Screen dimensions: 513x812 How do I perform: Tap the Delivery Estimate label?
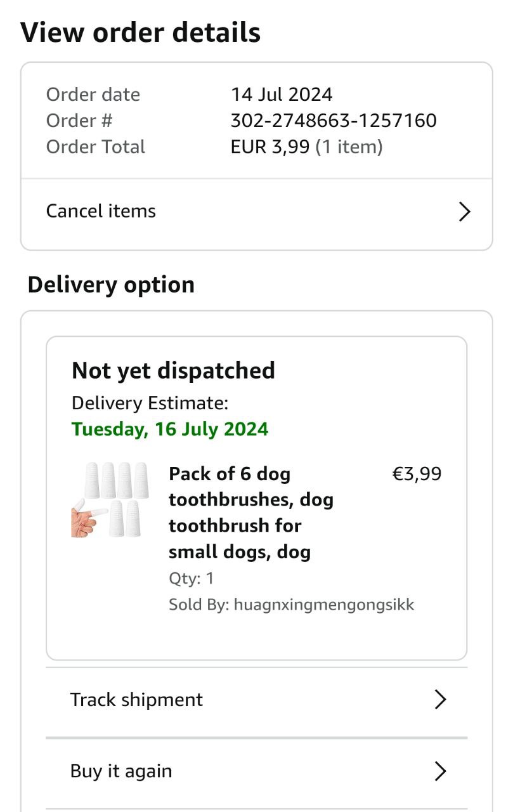point(150,403)
